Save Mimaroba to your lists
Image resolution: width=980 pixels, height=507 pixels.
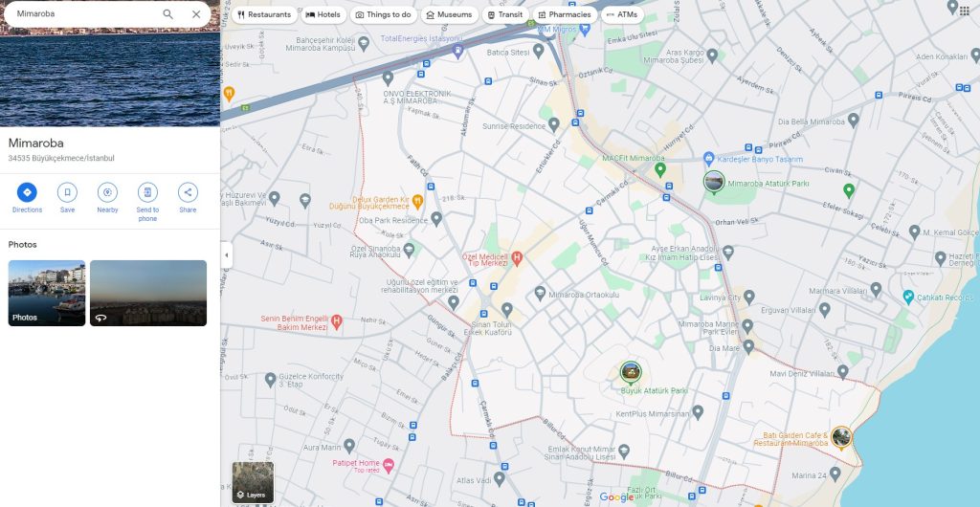(x=68, y=192)
